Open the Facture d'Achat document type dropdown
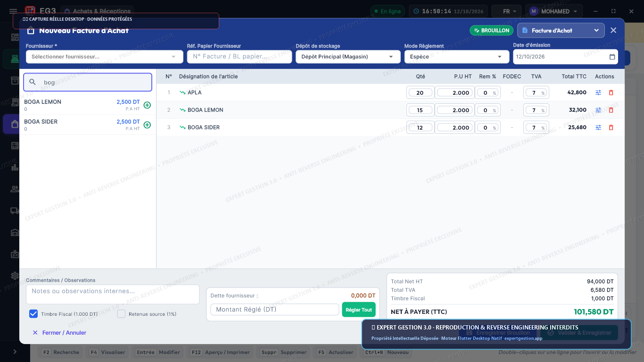Screen dimensions: 644x362 [x=561, y=30]
